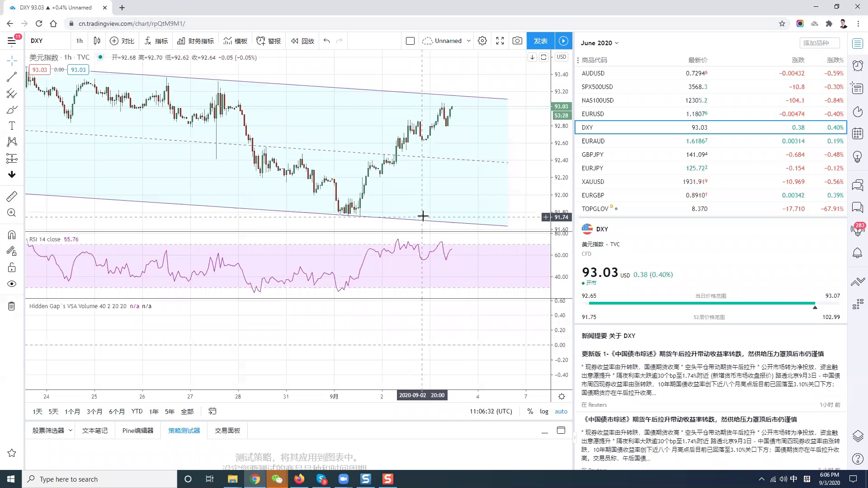This screenshot has width=868, height=488.
Task: Click the ruler measure tool
Action: click(x=12, y=196)
